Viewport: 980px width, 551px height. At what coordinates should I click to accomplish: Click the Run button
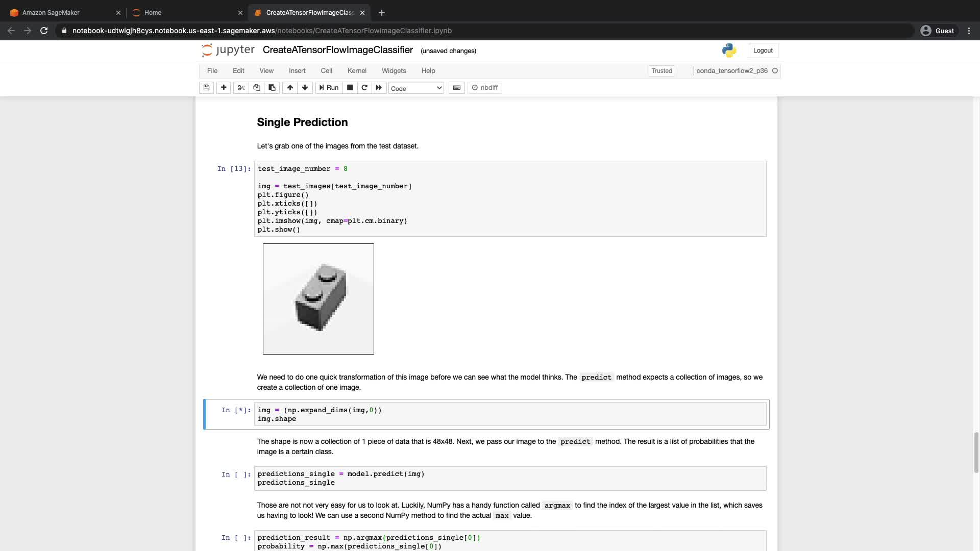click(x=329, y=88)
